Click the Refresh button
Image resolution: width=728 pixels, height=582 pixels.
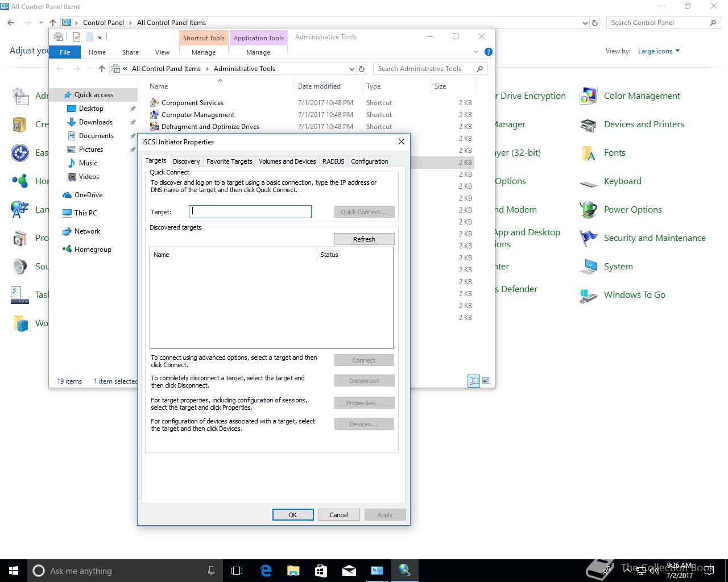(364, 239)
